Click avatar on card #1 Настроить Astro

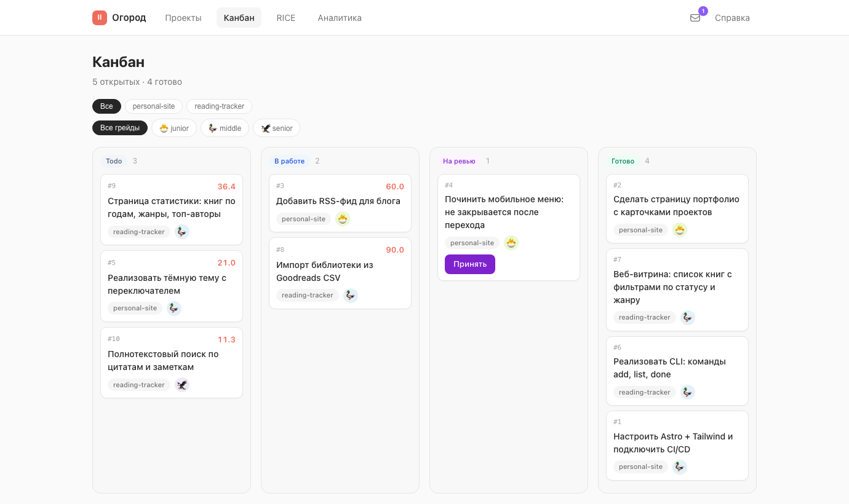[680, 467]
